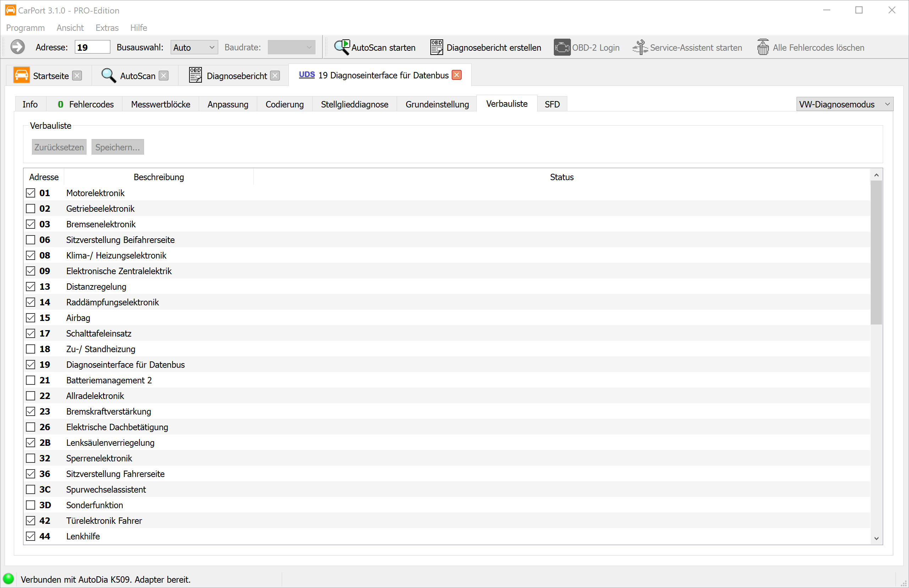Open the Busauswahl Auto dropdown
Viewport: 909px width, 588px height.
pos(194,48)
